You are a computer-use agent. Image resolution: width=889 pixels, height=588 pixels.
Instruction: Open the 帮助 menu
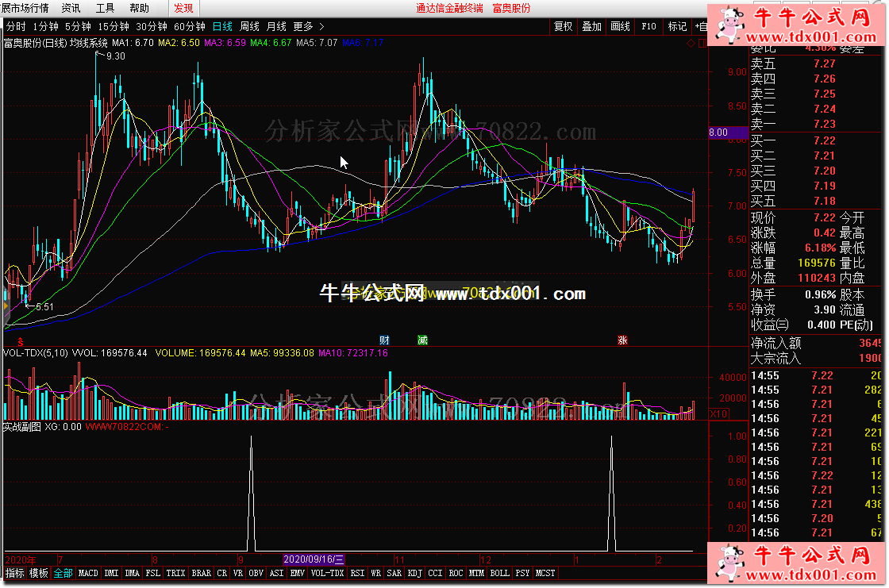click(x=139, y=8)
